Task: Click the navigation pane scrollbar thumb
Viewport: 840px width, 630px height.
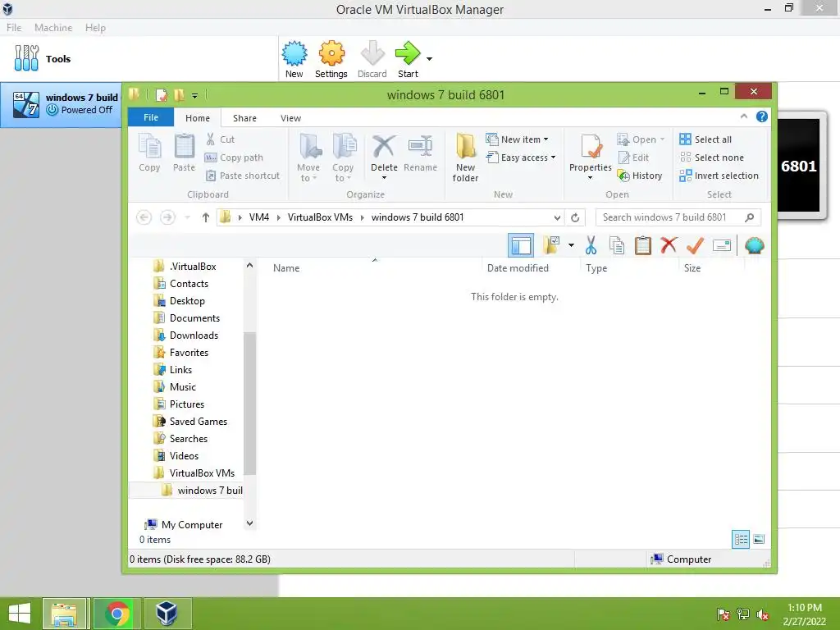Action: (x=249, y=403)
